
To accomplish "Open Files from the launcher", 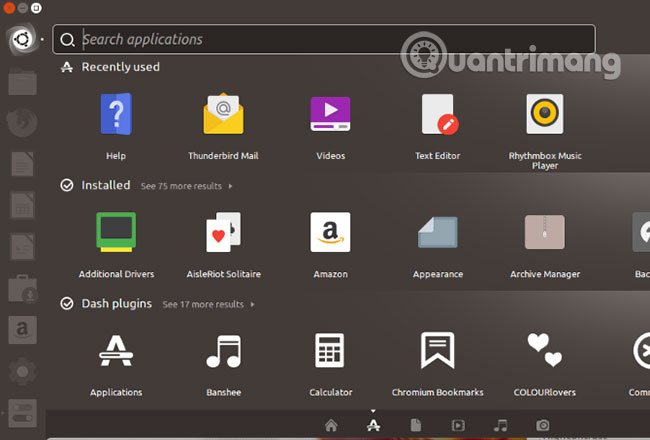I will tap(22, 82).
